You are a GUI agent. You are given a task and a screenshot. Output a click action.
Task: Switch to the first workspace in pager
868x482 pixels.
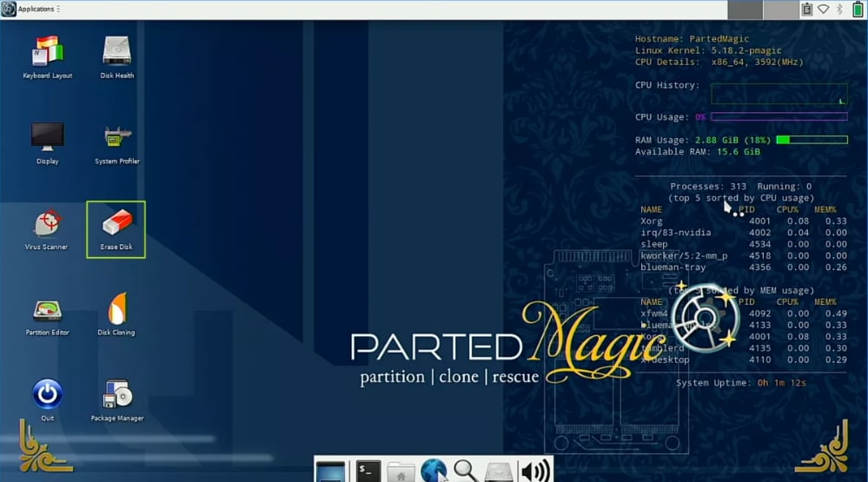coord(745,10)
